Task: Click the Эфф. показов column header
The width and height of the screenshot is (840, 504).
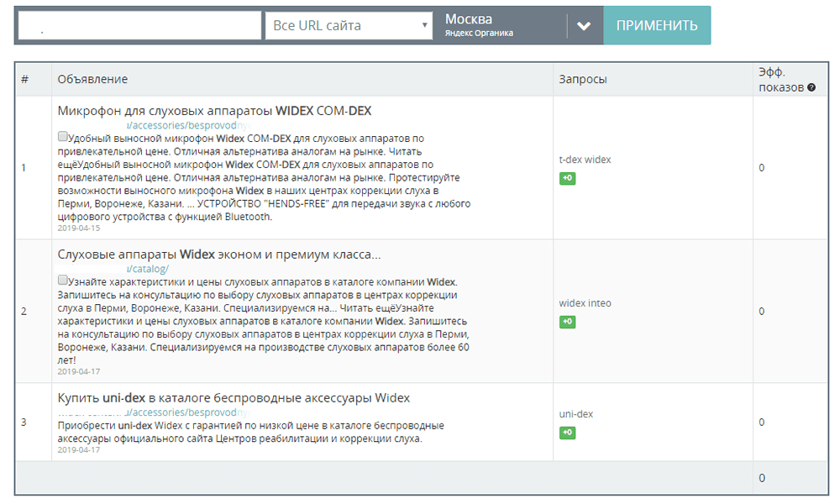Action: pos(781,80)
